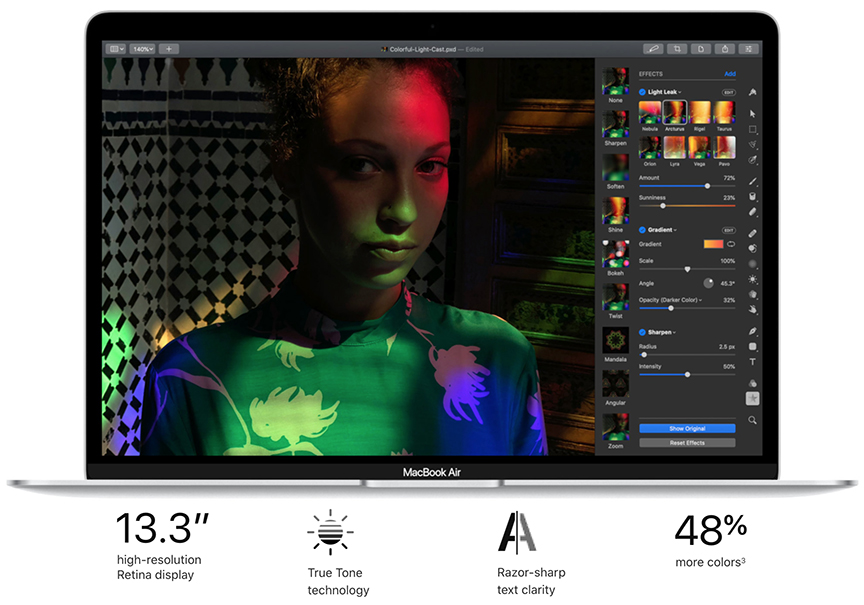This screenshot has height=605, width=864.
Task: Select the Zoom magnifier tool
Action: tap(752, 420)
